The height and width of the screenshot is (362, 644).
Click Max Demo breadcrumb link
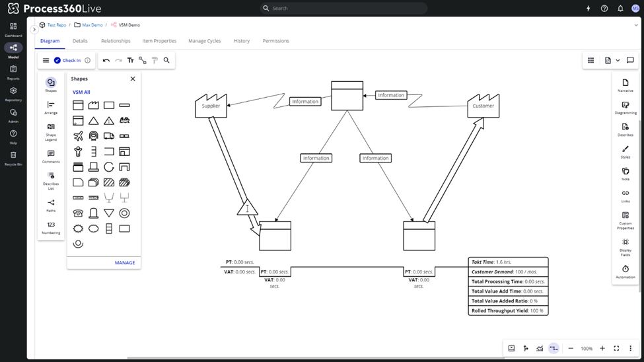click(x=92, y=25)
